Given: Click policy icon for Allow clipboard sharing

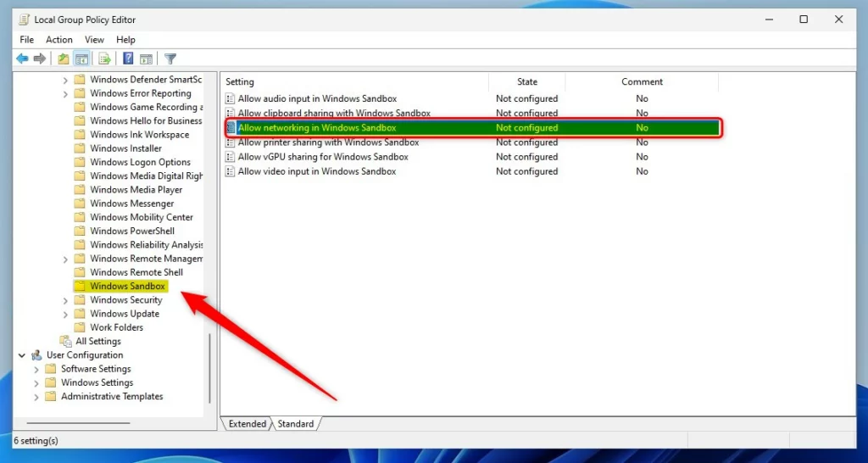Looking at the screenshot, I should pyautogui.click(x=230, y=113).
